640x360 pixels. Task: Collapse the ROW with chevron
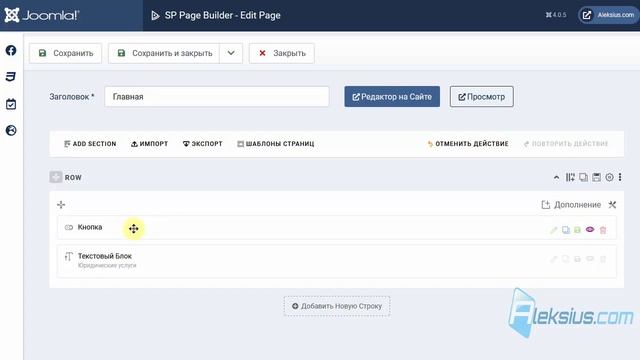pyautogui.click(x=556, y=177)
